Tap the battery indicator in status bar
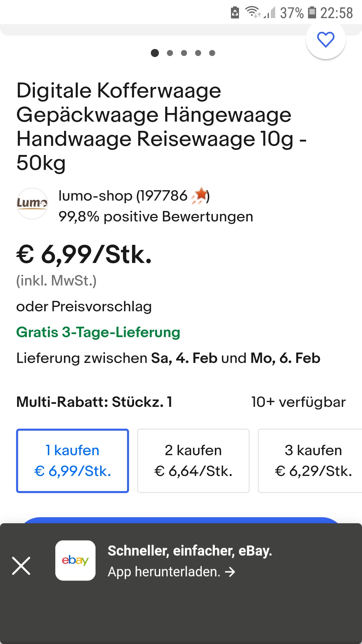Screen dimensions: 362x644 [312, 12]
